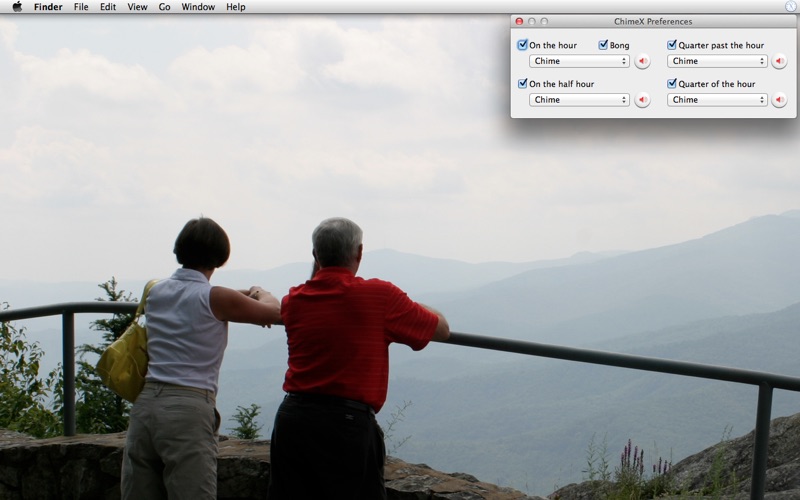Uncheck the On the hour checkbox
The width and height of the screenshot is (800, 500).
(523, 45)
